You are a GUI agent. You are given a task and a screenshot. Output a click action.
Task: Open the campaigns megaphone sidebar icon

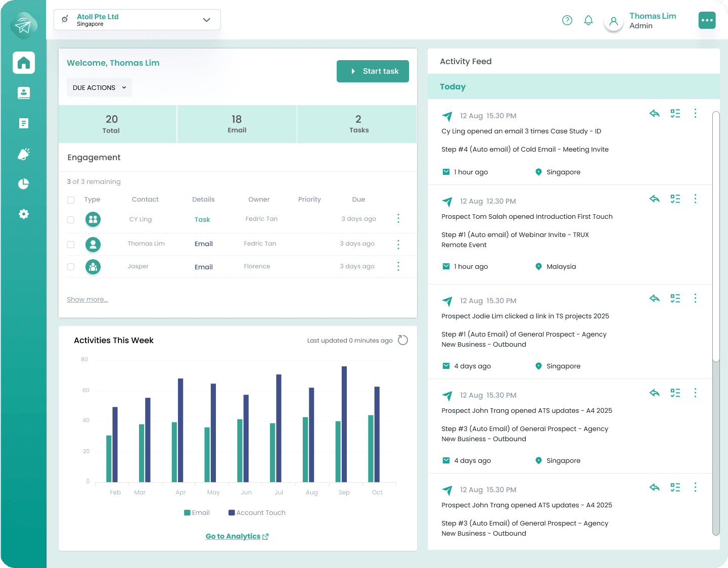(24, 154)
